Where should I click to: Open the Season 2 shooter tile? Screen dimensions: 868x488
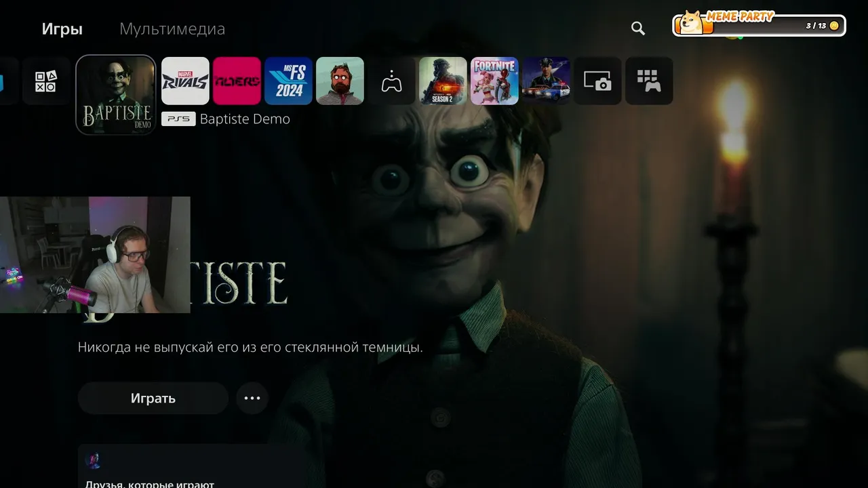443,81
